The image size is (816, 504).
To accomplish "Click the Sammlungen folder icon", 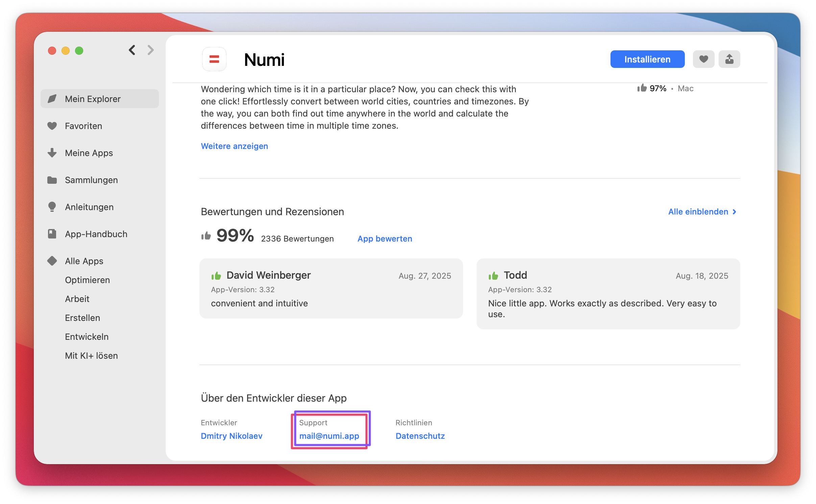I will click(52, 180).
